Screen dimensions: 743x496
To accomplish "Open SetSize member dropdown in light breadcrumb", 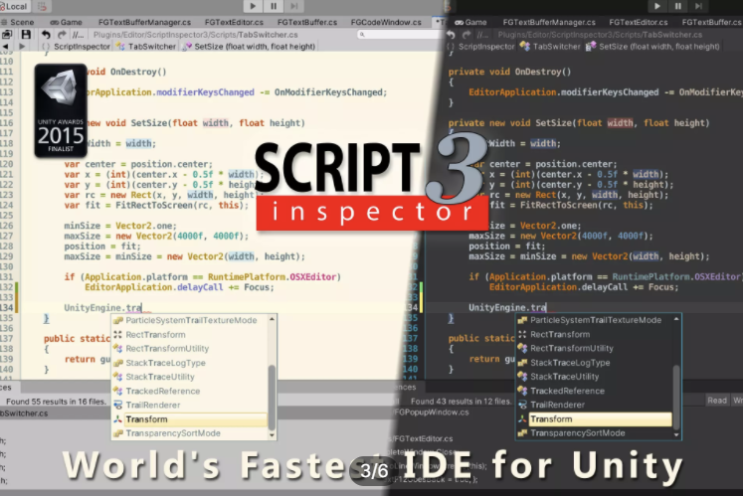I will pos(249,46).
